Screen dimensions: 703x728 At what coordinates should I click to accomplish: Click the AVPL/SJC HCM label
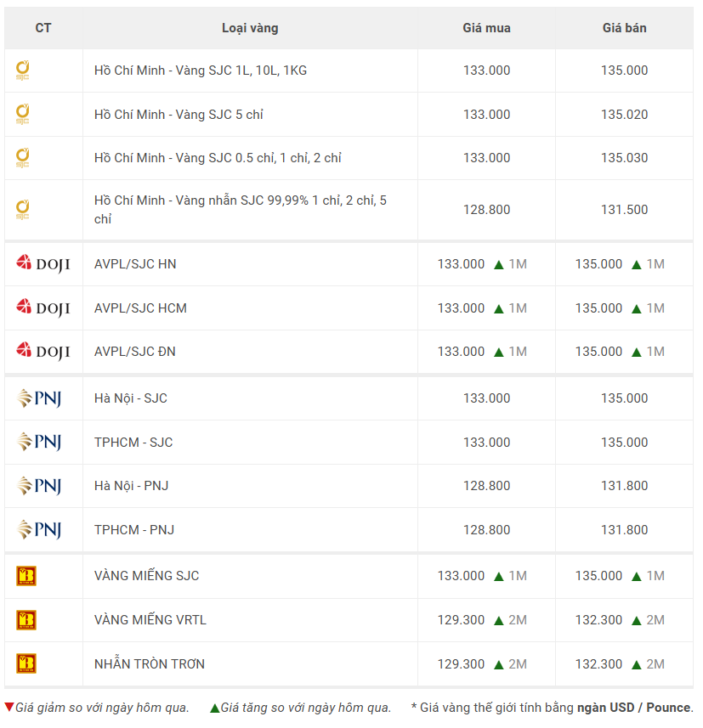coord(140,308)
